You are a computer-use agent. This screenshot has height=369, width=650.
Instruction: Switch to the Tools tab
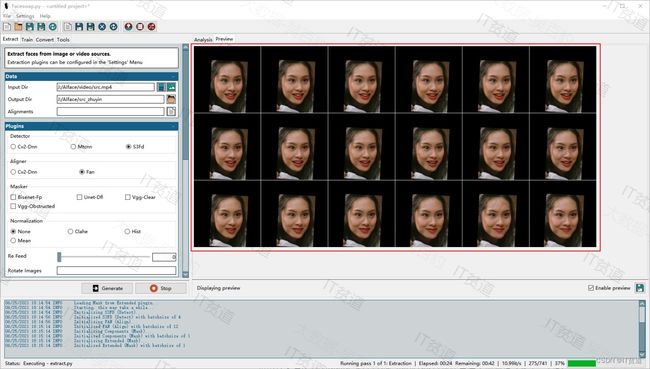coord(63,39)
